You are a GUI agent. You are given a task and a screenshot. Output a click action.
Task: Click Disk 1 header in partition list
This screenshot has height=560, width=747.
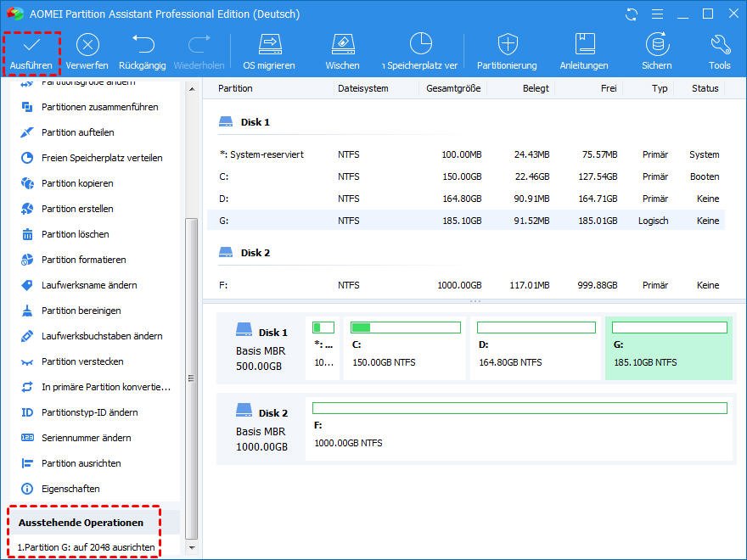[244, 122]
